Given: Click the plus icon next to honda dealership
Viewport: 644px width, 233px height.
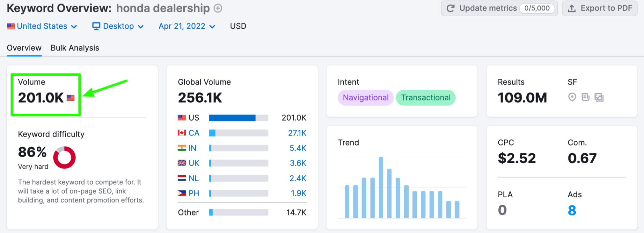Looking at the screenshot, I should point(218,8).
